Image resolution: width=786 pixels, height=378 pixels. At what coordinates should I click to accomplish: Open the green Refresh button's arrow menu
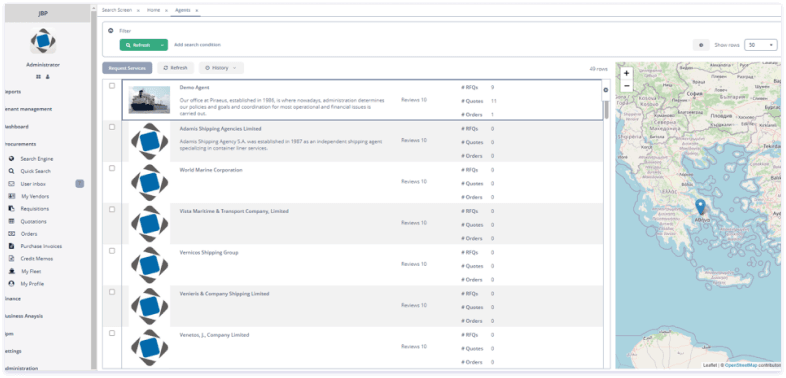(x=162, y=45)
